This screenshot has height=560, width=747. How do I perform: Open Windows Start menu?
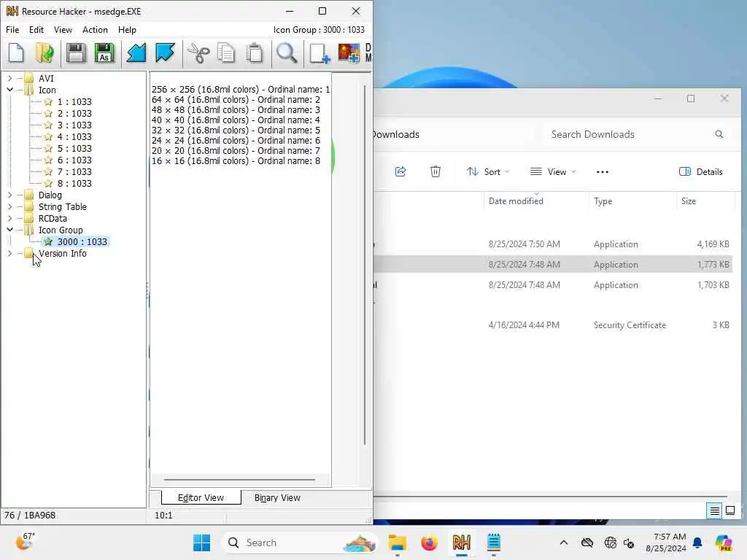[x=201, y=542]
